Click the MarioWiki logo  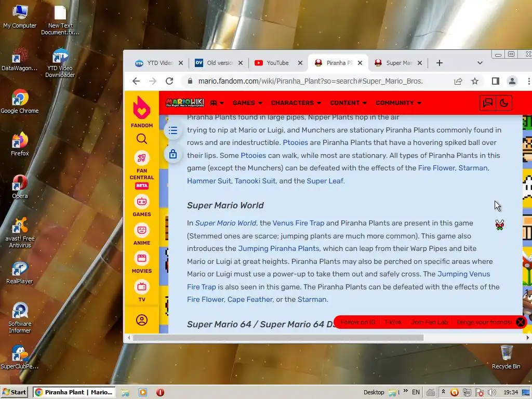coord(185,102)
